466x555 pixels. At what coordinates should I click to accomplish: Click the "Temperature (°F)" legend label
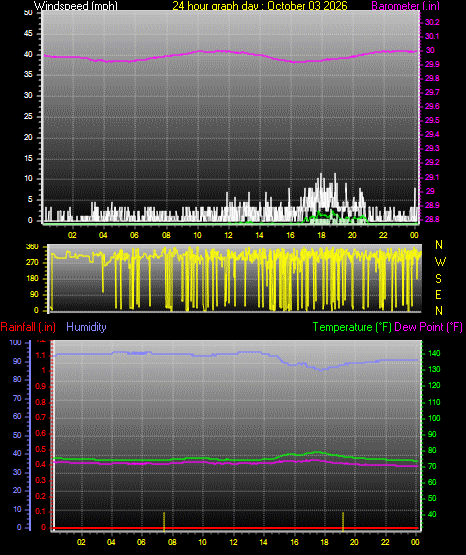pos(352,327)
